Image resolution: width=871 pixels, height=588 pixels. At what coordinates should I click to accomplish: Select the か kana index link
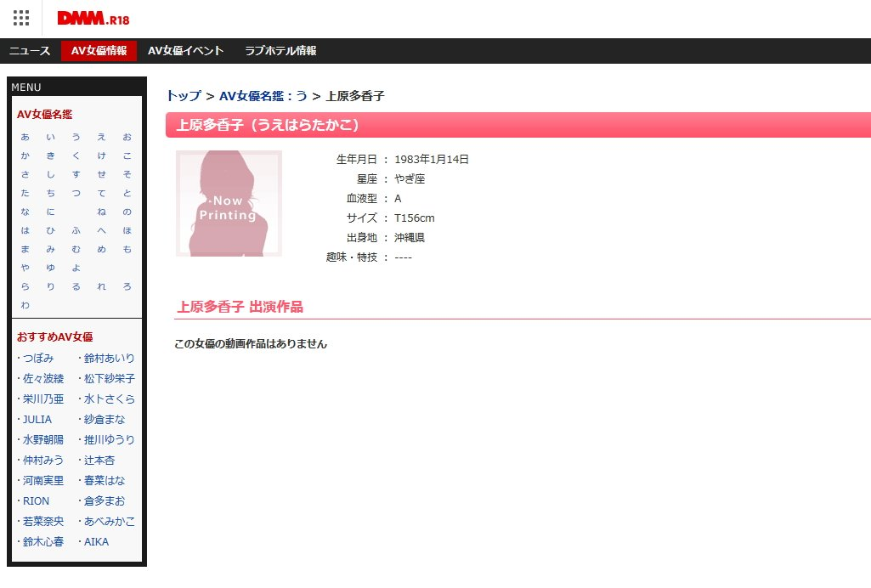click(x=25, y=155)
